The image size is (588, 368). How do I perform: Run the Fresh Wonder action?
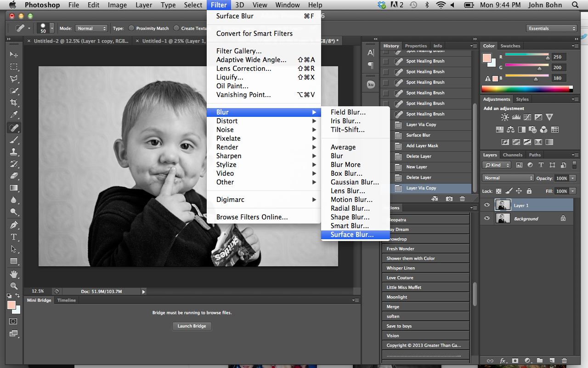(426, 249)
